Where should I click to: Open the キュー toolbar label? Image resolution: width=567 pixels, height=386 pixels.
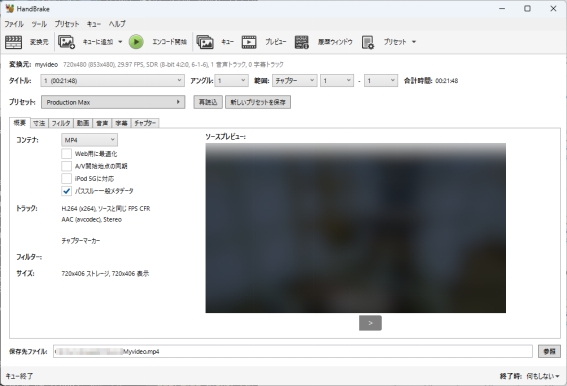[227, 42]
